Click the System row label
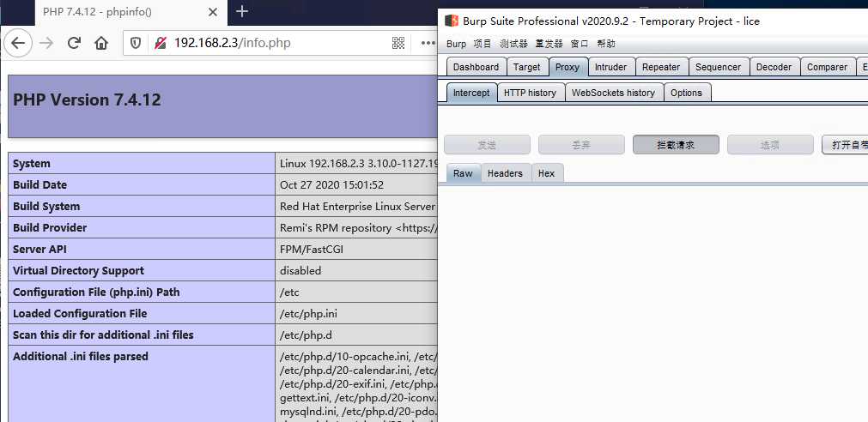Viewport: 868px width, 422px height. (32, 164)
